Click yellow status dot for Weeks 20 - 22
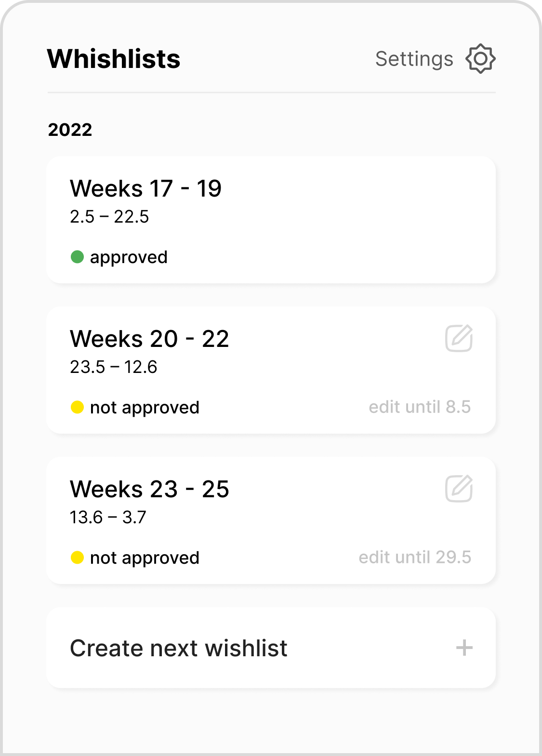Image resolution: width=542 pixels, height=756 pixels. [77, 408]
